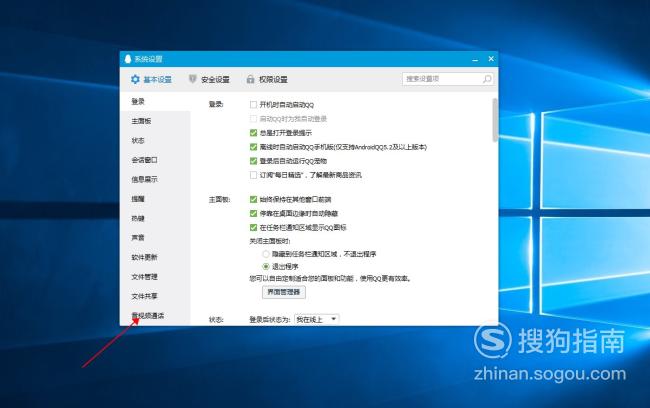Click the QQ penguin icon in title bar
Screen dimensions: 650x408
[128, 58]
